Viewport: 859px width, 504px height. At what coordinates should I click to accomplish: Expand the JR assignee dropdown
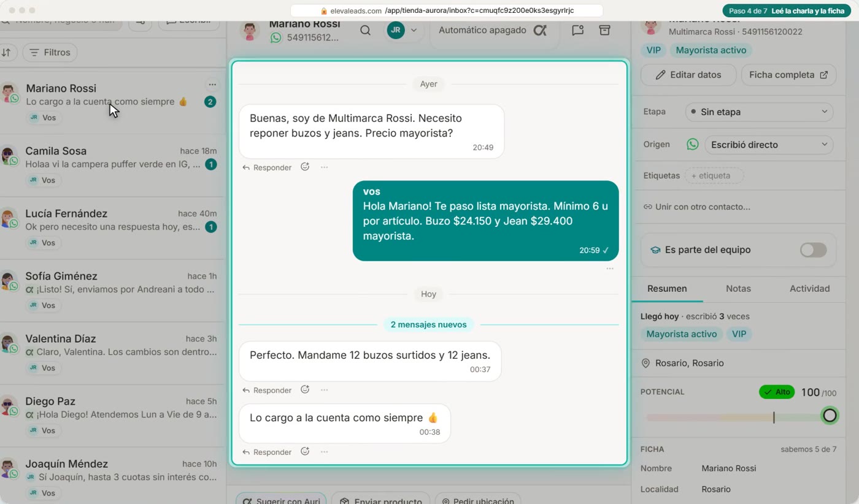click(x=404, y=30)
